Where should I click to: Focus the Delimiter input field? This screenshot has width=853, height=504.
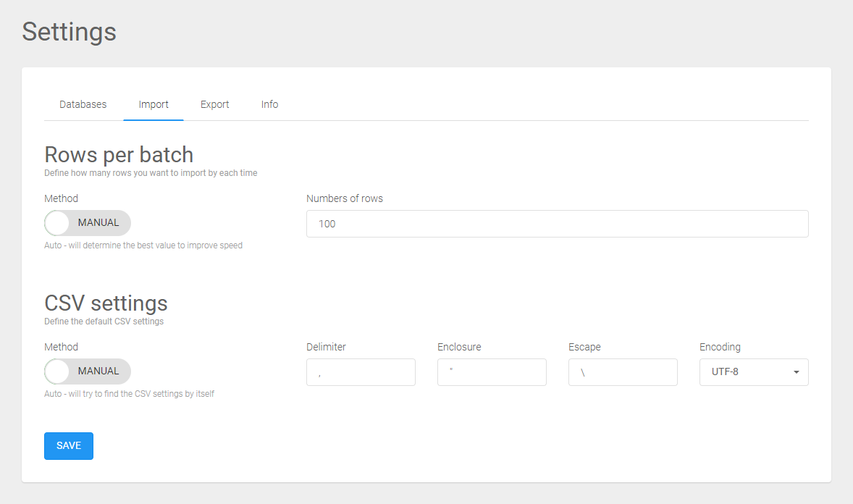click(x=361, y=372)
